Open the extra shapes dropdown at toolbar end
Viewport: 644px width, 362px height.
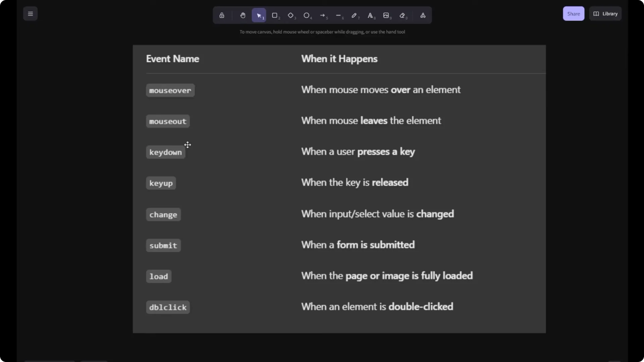(423, 15)
